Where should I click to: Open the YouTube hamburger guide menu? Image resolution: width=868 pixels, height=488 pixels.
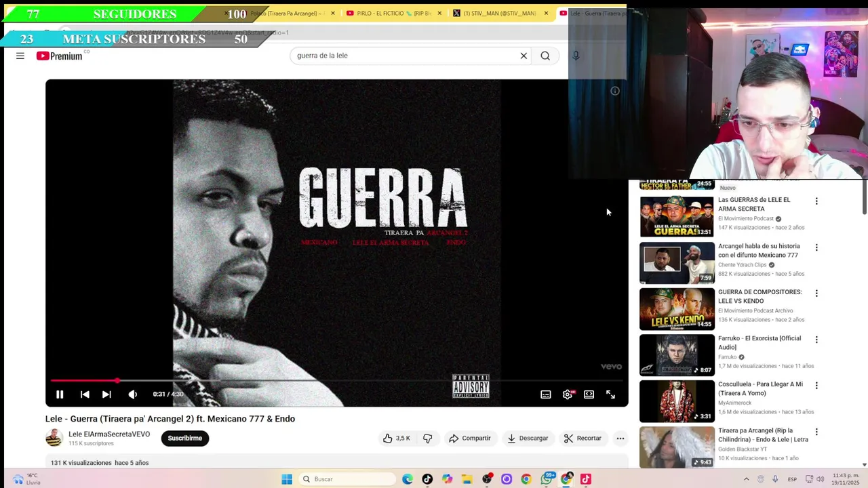point(20,56)
